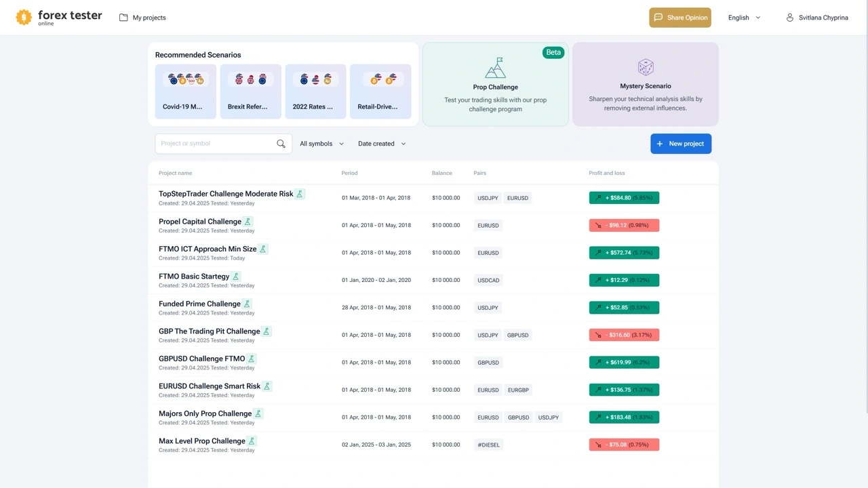Click the folder icon for My projects

tap(123, 18)
